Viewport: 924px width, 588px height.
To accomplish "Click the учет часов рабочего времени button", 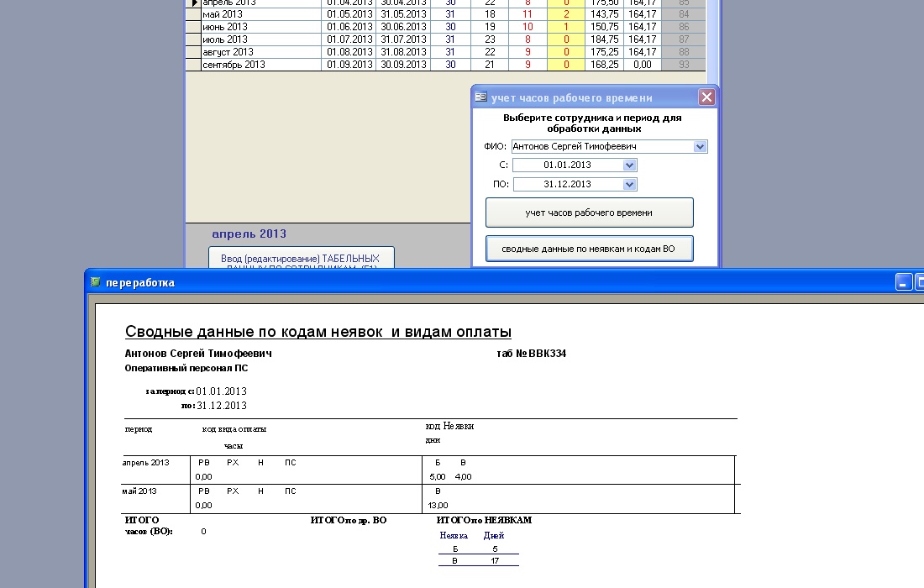I will [590, 213].
